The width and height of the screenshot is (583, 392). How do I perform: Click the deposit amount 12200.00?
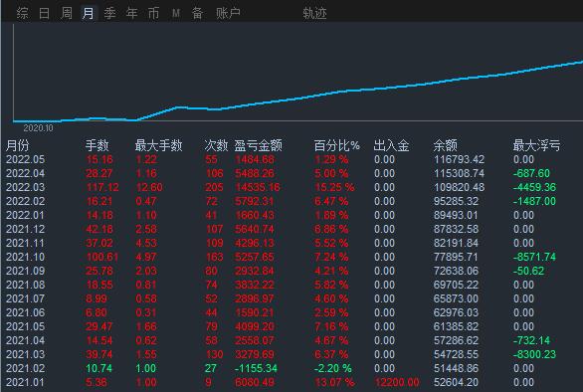tap(397, 382)
